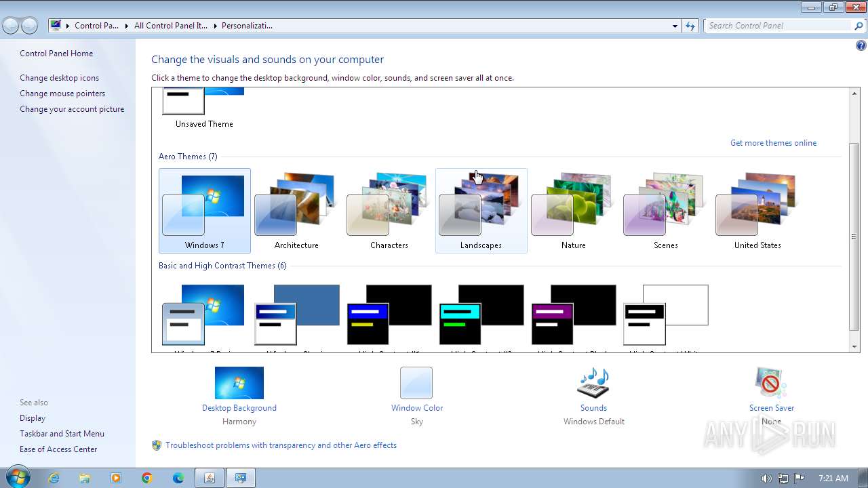This screenshot has height=488, width=868.
Task: Click the Forward navigation button
Action: pyautogui.click(x=29, y=26)
